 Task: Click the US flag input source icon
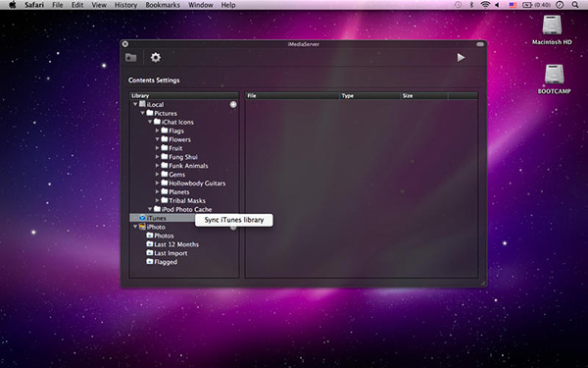tap(513, 5)
